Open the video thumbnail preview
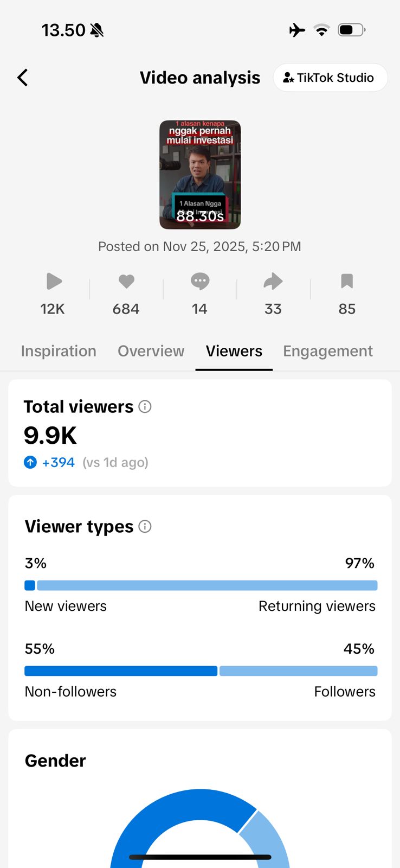 [200, 175]
